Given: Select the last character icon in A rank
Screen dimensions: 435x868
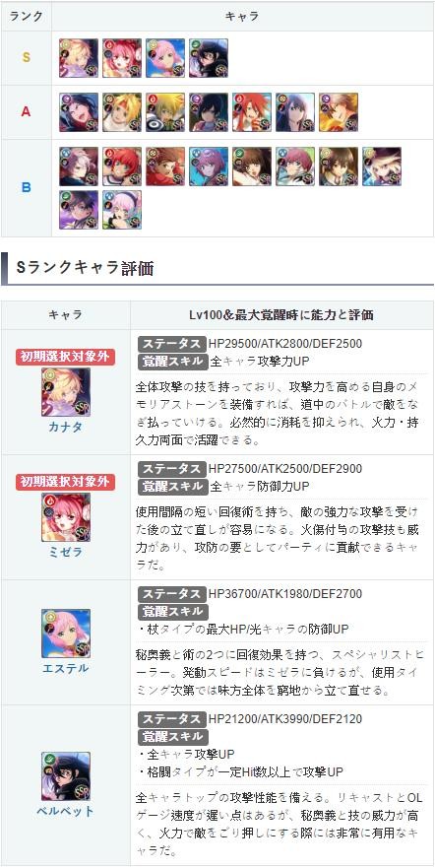Looking at the screenshot, I should pyautogui.click(x=339, y=112).
